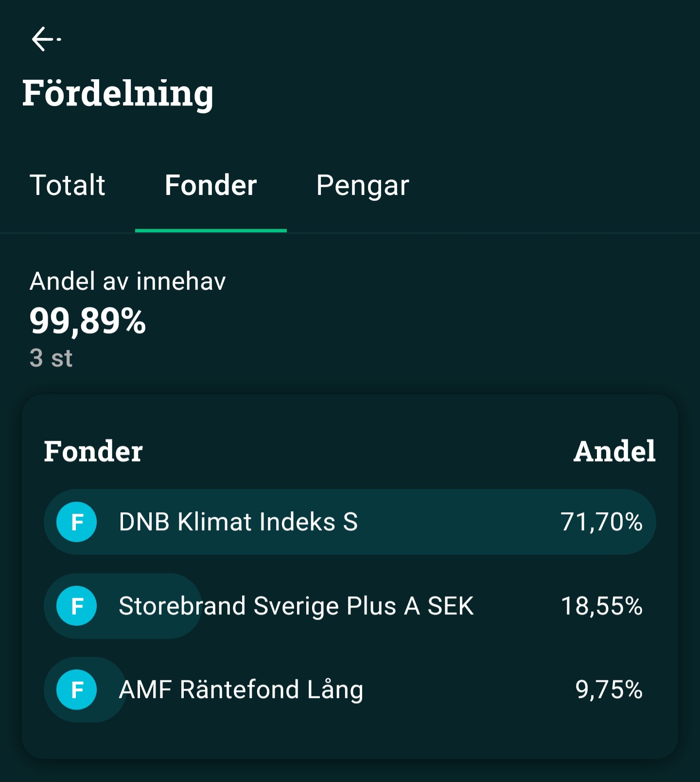700x782 pixels.
Task: Open AMF Räntefond Lång fund name
Action: coord(241,690)
